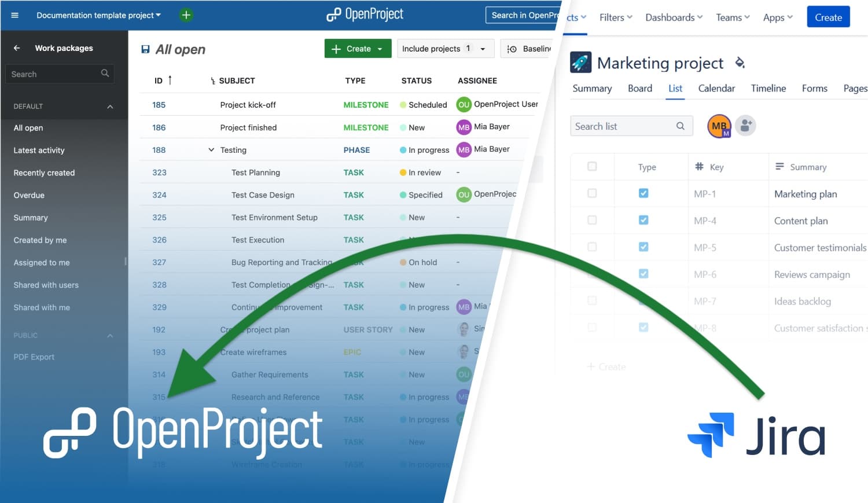
Task: Click the hamburger menu icon in OpenProject
Action: point(14,14)
